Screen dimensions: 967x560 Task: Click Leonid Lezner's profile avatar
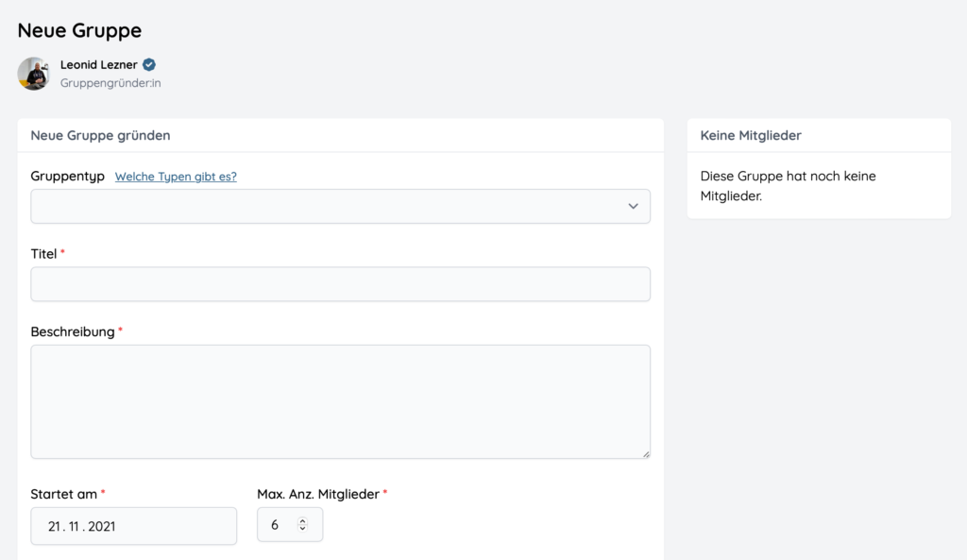(33, 74)
